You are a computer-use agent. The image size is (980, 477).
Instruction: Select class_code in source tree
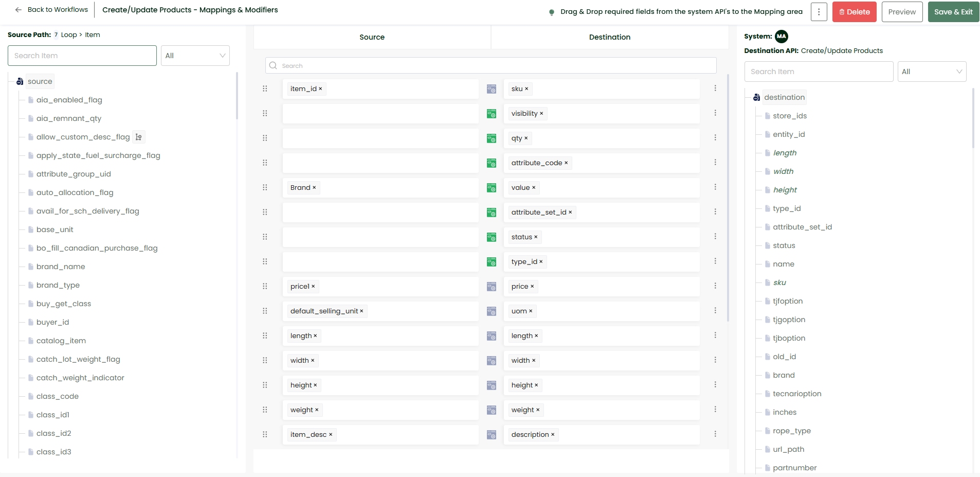[x=58, y=396]
